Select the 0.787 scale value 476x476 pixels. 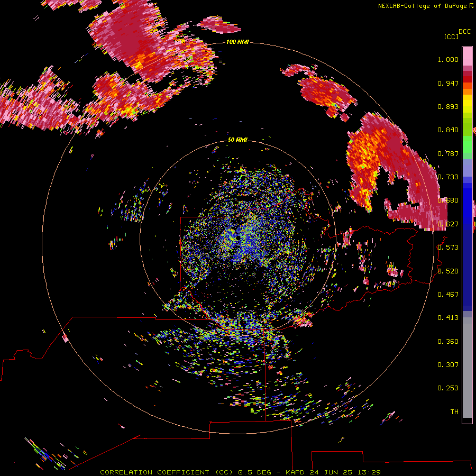click(448, 153)
